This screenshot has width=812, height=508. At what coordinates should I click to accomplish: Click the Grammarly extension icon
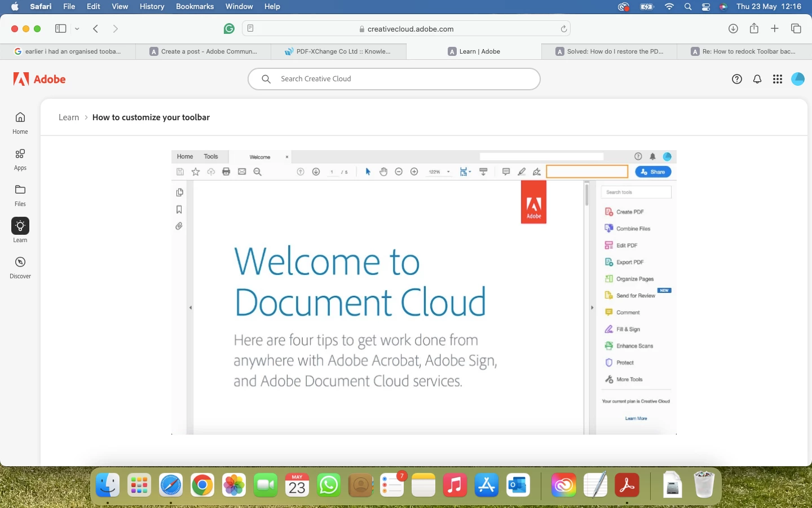click(x=229, y=29)
